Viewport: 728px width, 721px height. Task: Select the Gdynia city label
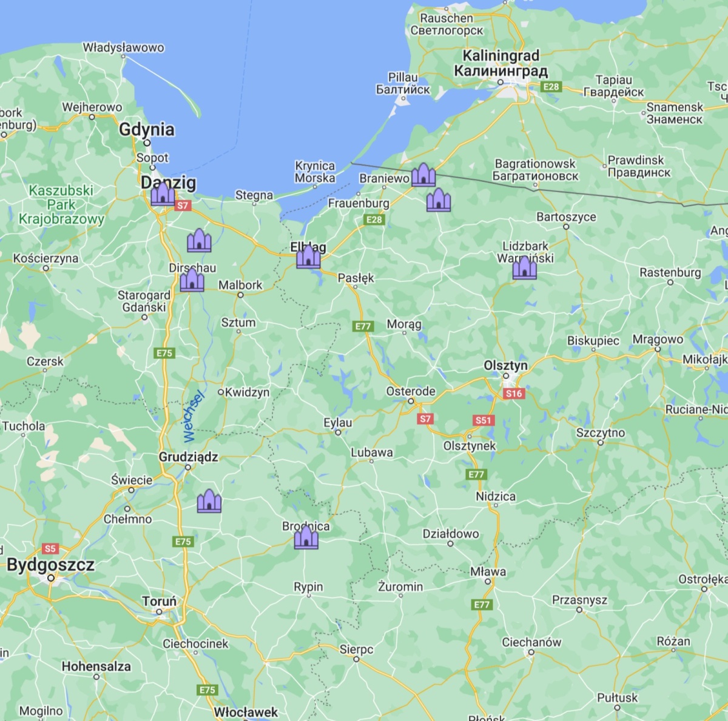click(x=147, y=129)
